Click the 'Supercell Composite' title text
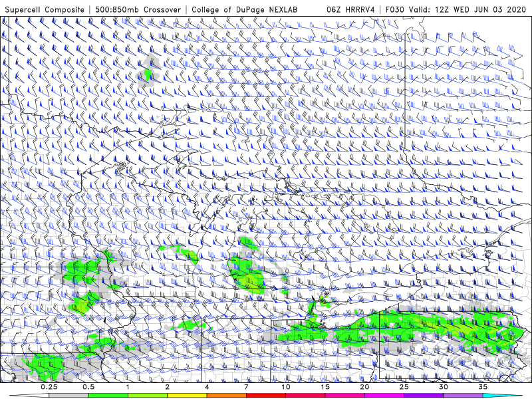Image resolution: width=532 pixels, height=399 pixels. (45, 9)
